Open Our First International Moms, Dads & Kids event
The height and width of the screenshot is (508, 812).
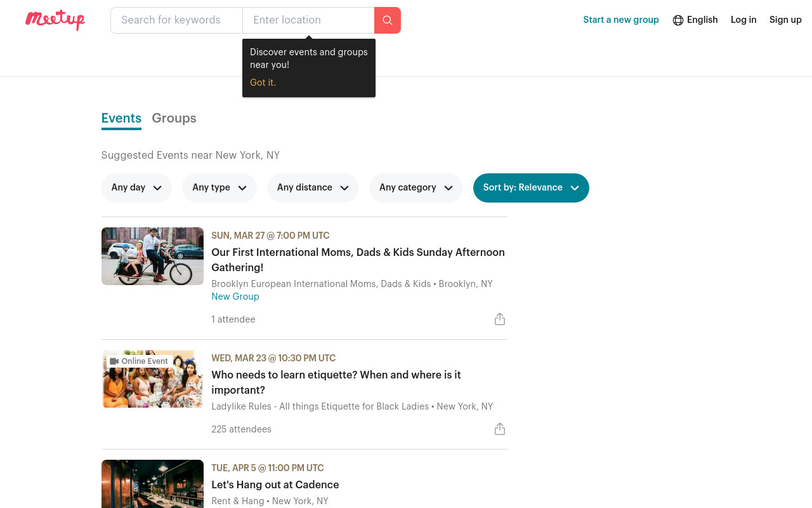point(358,260)
